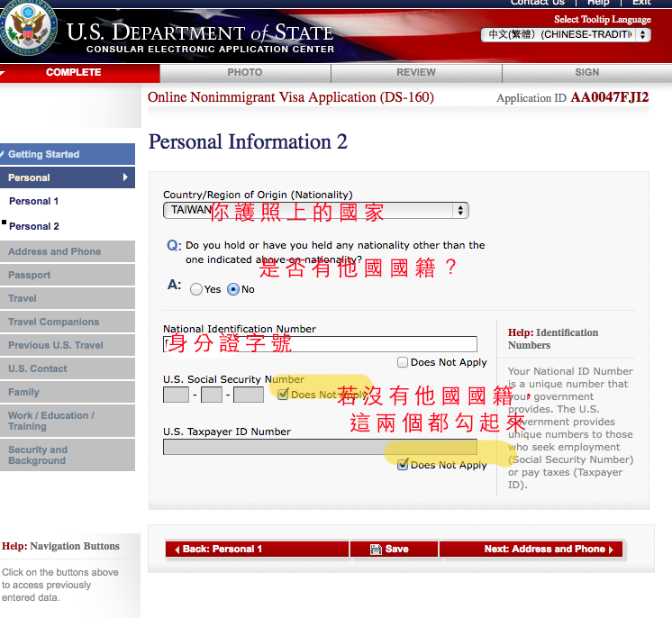Click the middle Social Security Number box
The height and width of the screenshot is (618, 672).
[x=212, y=395]
